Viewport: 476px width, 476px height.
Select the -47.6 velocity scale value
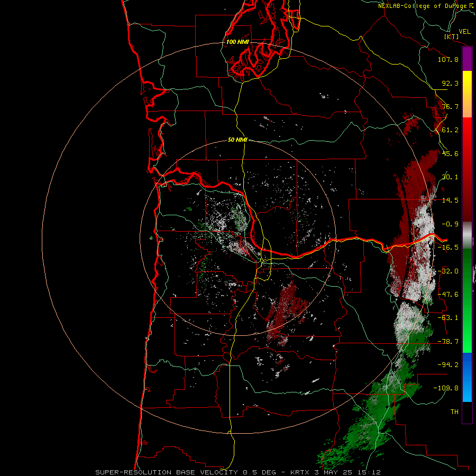pos(448,295)
